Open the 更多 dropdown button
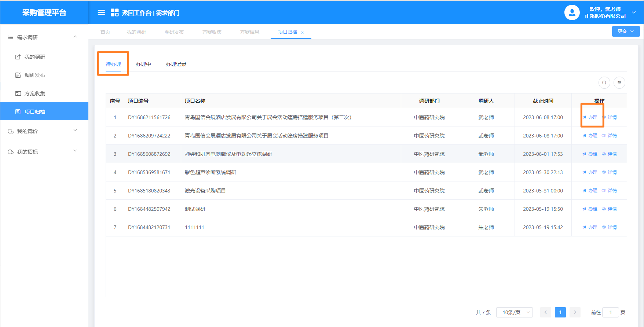The width and height of the screenshot is (644, 327). pyautogui.click(x=626, y=32)
